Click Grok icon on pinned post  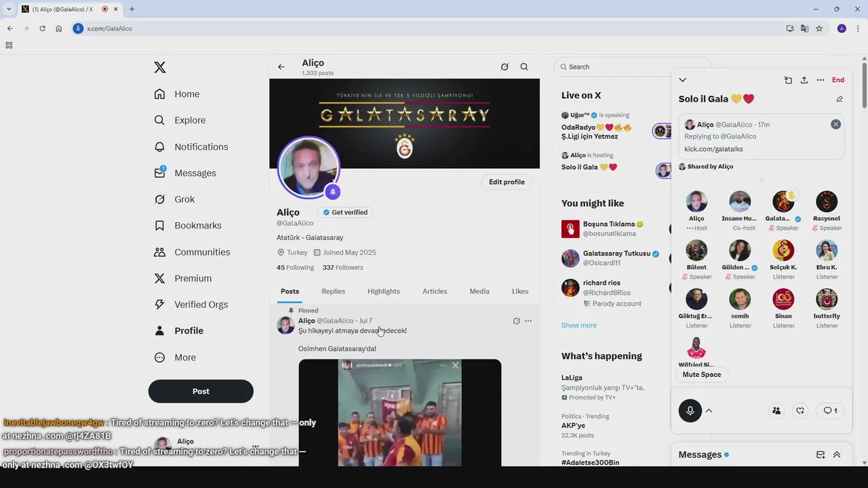(x=516, y=321)
